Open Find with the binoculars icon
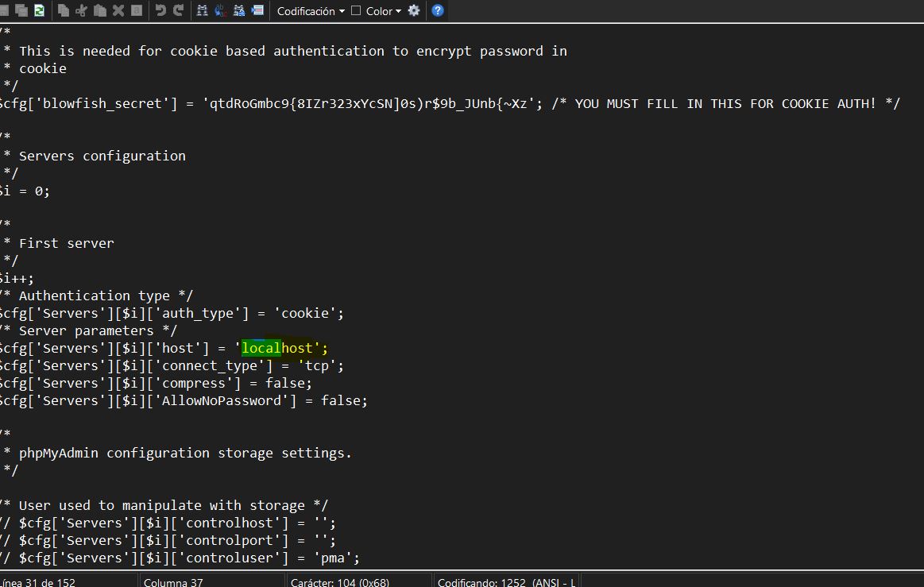The width and height of the screenshot is (924, 587). pyautogui.click(x=202, y=10)
